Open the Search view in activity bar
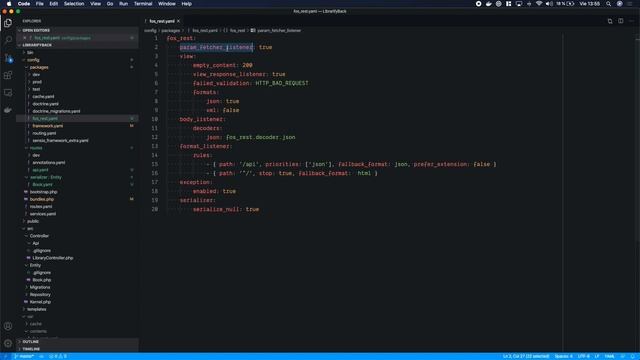640x360 pixels. [x=8, y=40]
